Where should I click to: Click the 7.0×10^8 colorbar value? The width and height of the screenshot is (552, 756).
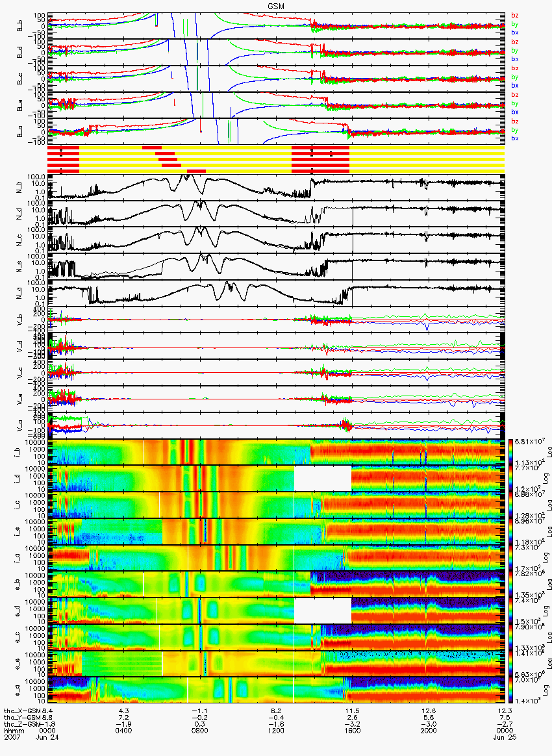(528, 680)
